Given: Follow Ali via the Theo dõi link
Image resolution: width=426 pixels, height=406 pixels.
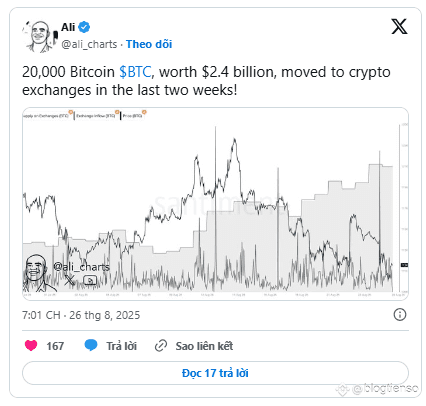Looking at the screenshot, I should click(x=149, y=44).
